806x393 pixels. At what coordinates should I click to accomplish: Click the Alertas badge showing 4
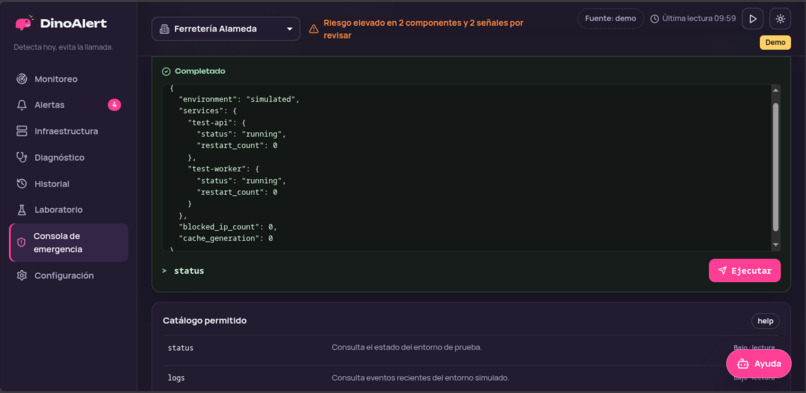(x=114, y=105)
